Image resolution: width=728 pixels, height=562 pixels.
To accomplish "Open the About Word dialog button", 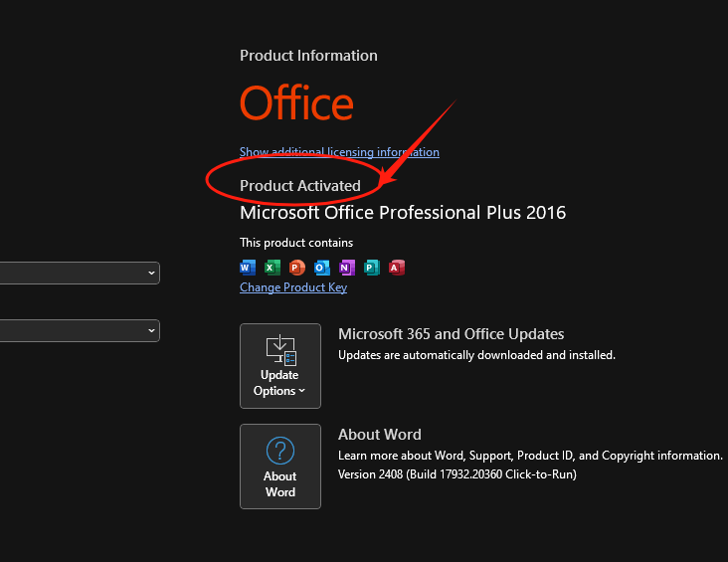I will point(280,467).
